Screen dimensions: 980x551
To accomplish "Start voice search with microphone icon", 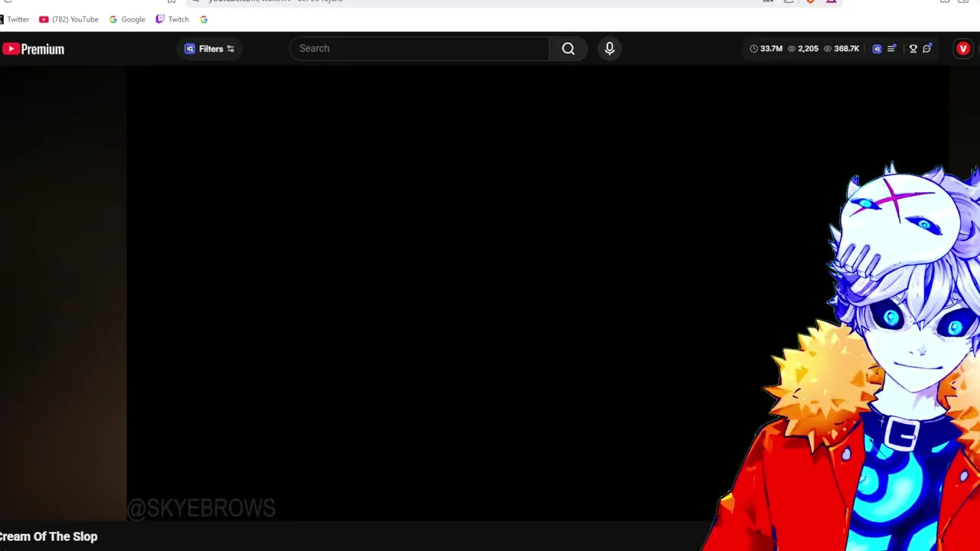I will (609, 48).
